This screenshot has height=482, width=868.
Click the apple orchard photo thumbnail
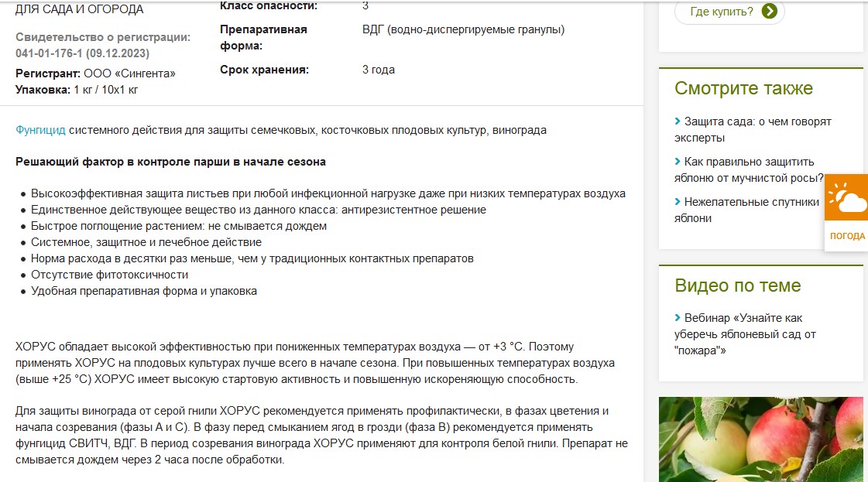point(761,439)
